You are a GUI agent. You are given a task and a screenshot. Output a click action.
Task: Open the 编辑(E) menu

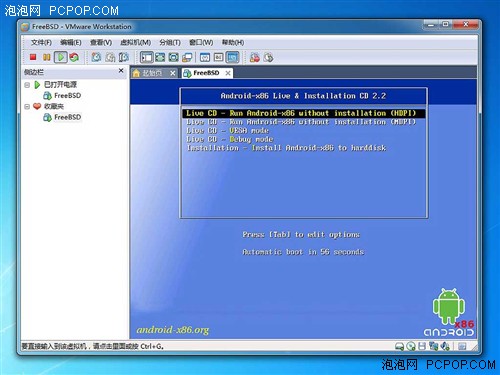pyautogui.click(x=71, y=42)
